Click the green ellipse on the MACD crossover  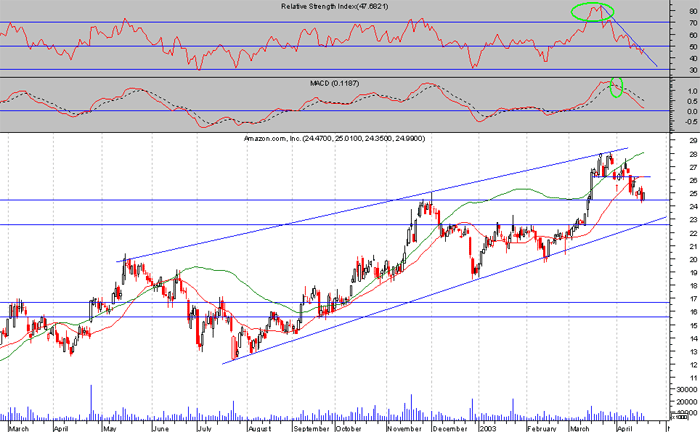(617, 87)
